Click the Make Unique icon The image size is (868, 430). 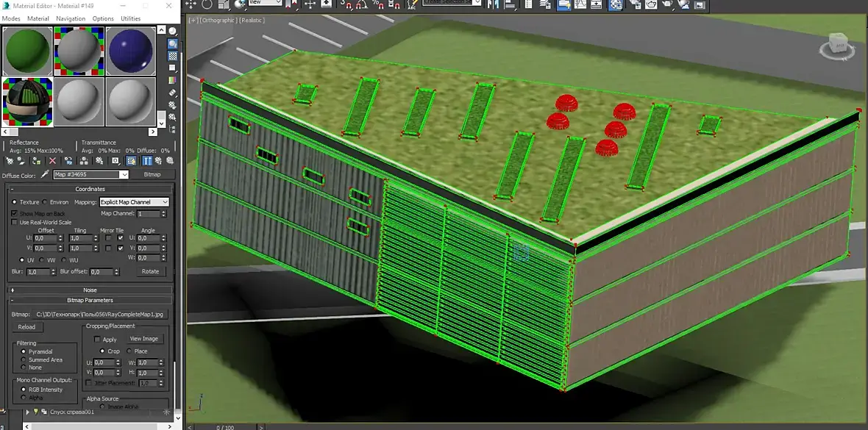point(84,161)
